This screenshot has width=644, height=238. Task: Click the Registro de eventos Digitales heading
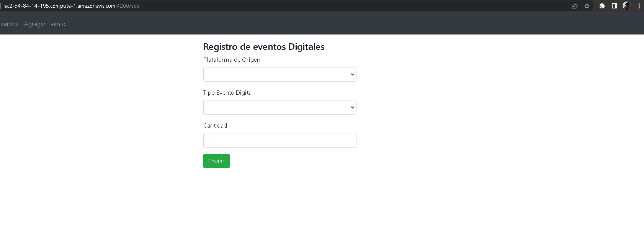click(264, 47)
